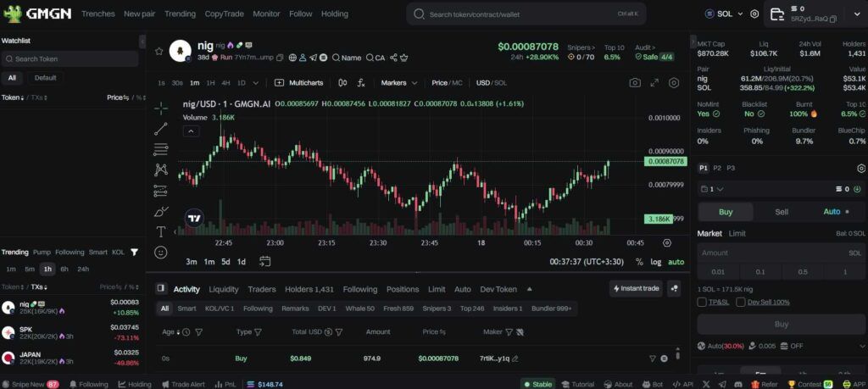Open the Tutorial link in footer
This screenshot has width=868, height=389.
pos(577,385)
